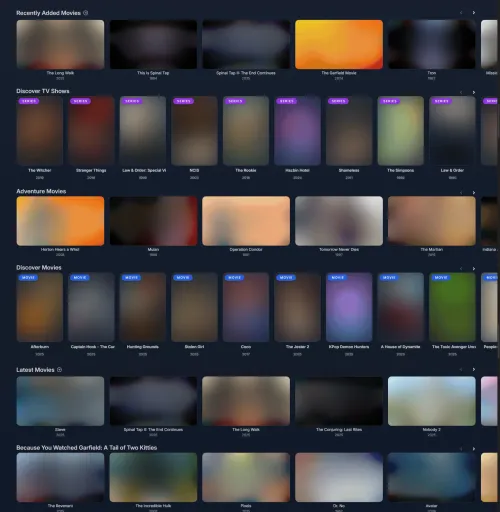Viewport: 500px width, 512px height.
Task: Open KPop Demon Hunters movie poster
Action: pyautogui.click(x=349, y=307)
